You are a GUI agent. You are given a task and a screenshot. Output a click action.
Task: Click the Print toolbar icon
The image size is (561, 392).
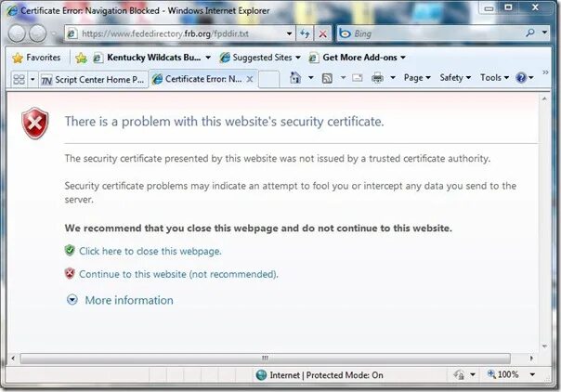point(377,78)
